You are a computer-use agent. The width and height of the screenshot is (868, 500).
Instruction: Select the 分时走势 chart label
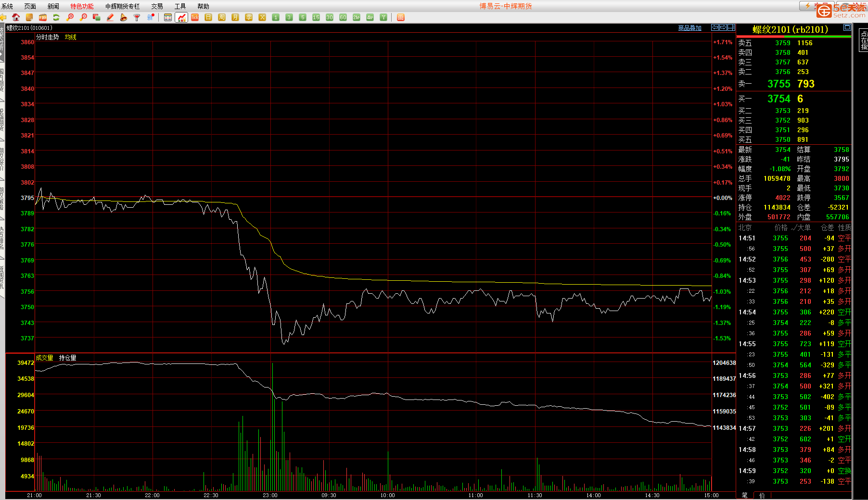(x=48, y=37)
